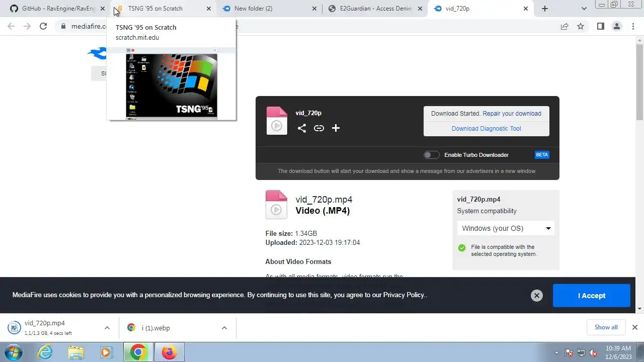
Task: Reload the MediaFire page
Action: point(43,26)
